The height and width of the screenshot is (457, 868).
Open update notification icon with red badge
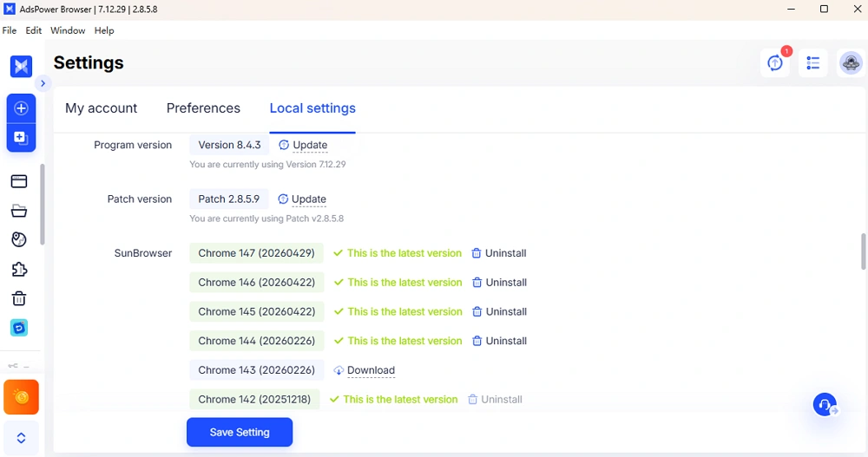click(x=775, y=63)
